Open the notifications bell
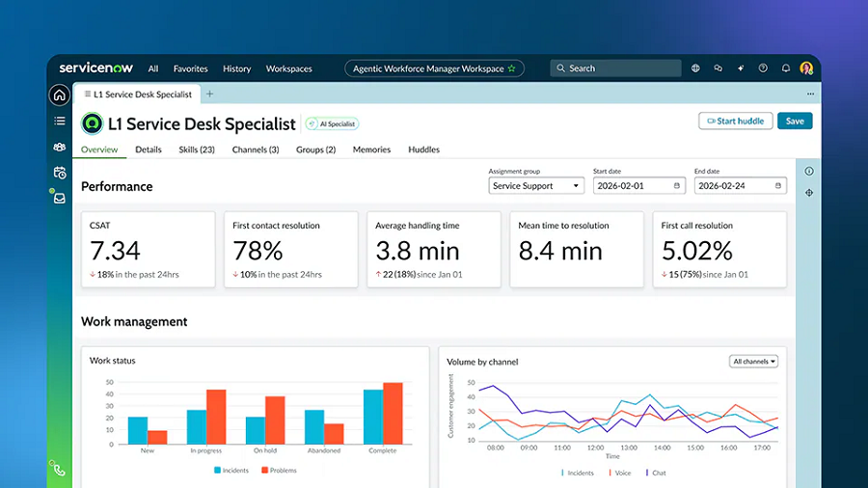This screenshot has height=488, width=868. tap(785, 68)
